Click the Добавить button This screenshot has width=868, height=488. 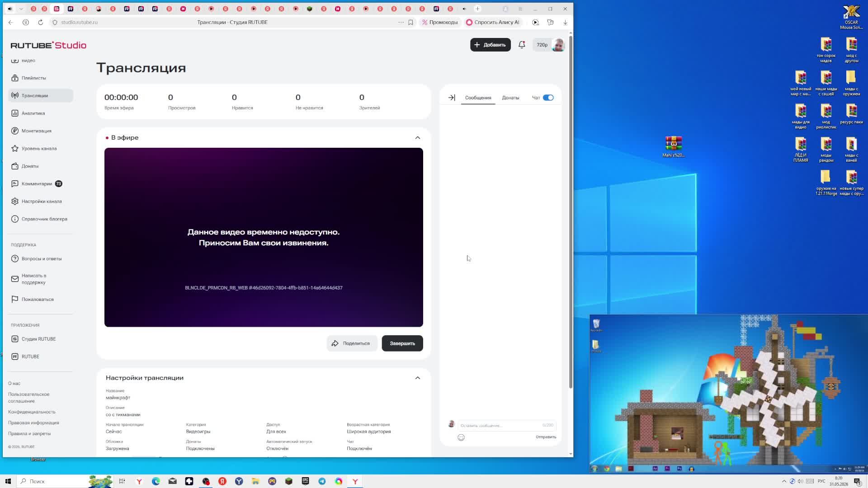[491, 45]
